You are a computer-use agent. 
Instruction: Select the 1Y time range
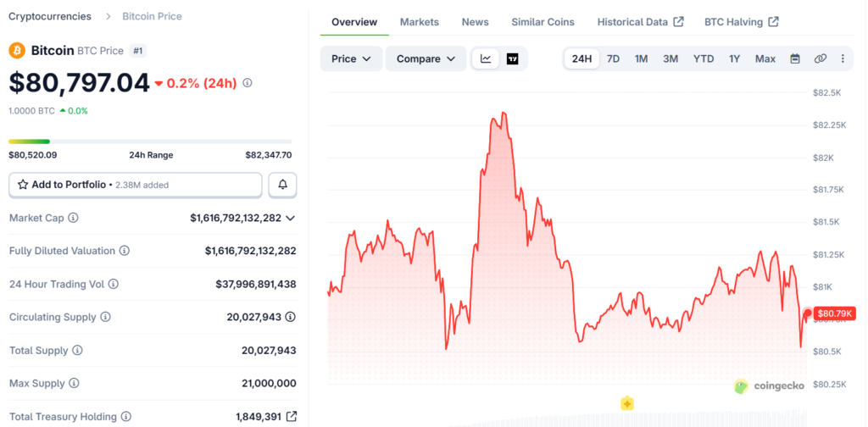pos(735,58)
